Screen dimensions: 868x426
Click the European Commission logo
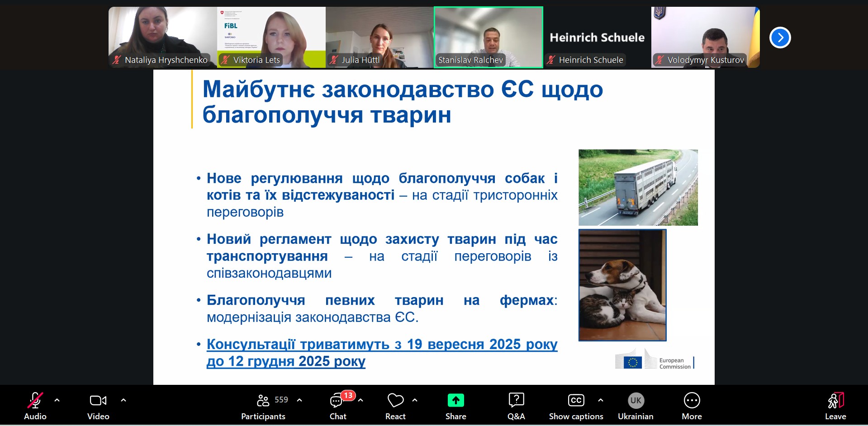tap(655, 360)
